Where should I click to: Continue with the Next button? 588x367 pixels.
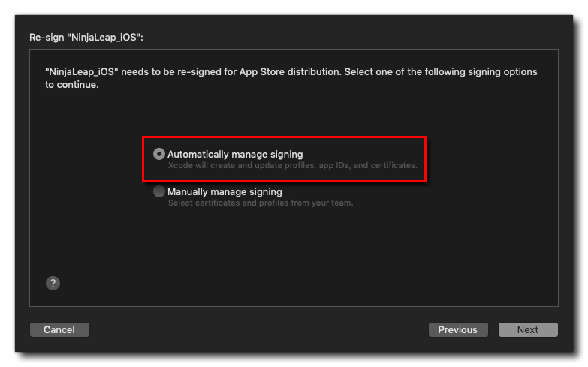527,329
